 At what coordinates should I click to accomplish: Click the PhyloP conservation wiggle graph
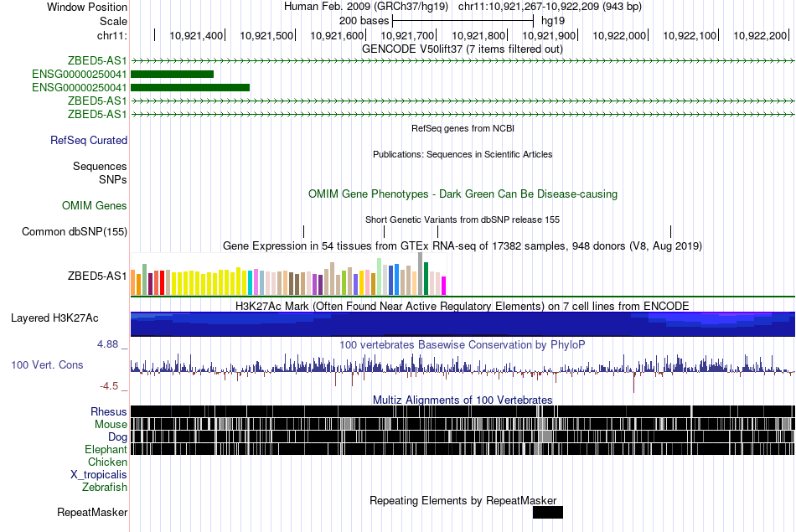pyautogui.click(x=463, y=372)
